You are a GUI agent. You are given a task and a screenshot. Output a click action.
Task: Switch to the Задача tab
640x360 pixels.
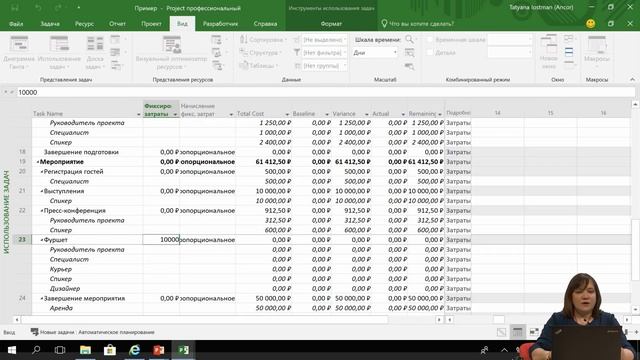click(x=50, y=24)
